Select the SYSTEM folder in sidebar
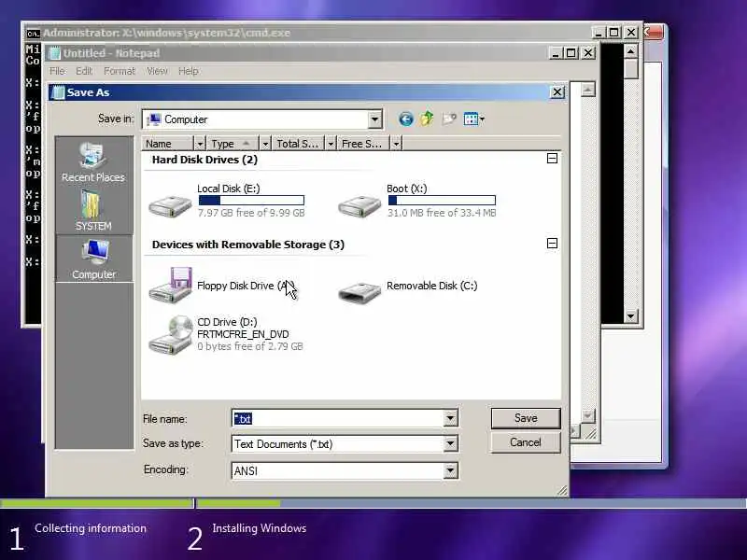Viewport: 747px width, 560px height. [93, 210]
